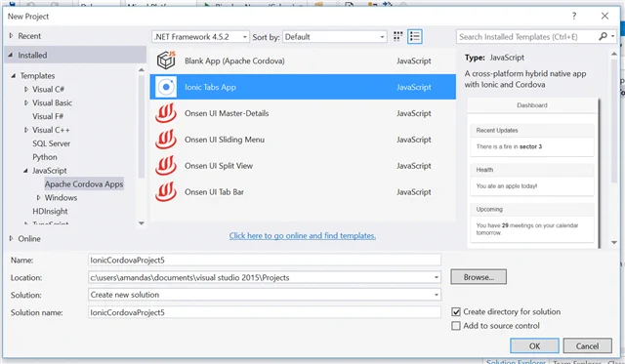Close the New Project dialog
Viewport: 625px width, 364px height.
[x=604, y=16]
